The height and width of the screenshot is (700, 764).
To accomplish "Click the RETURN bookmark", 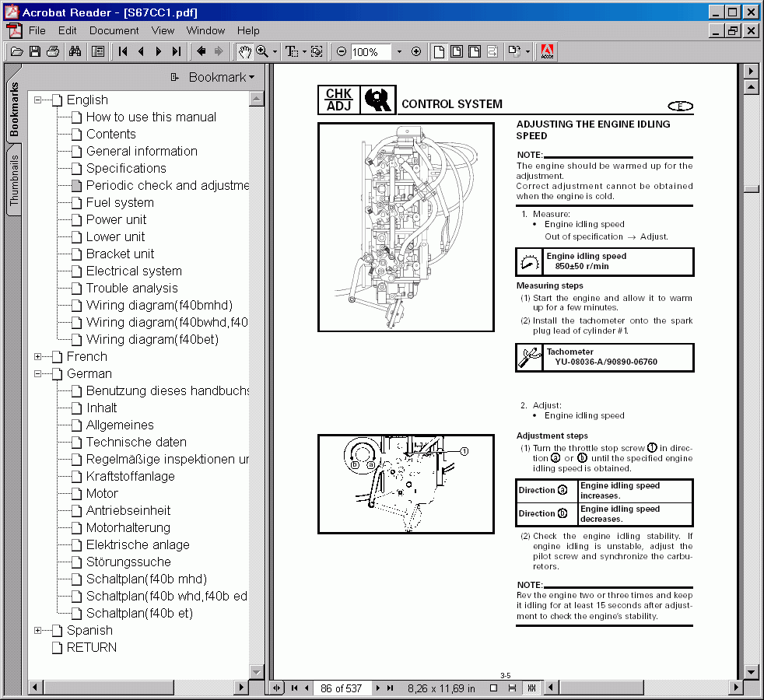I will pos(91,647).
